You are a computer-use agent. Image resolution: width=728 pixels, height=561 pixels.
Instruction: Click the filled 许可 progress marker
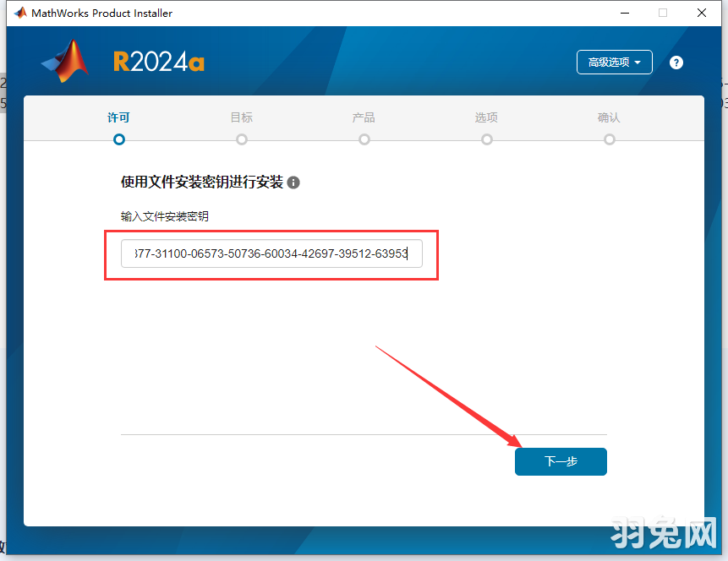coord(118,139)
